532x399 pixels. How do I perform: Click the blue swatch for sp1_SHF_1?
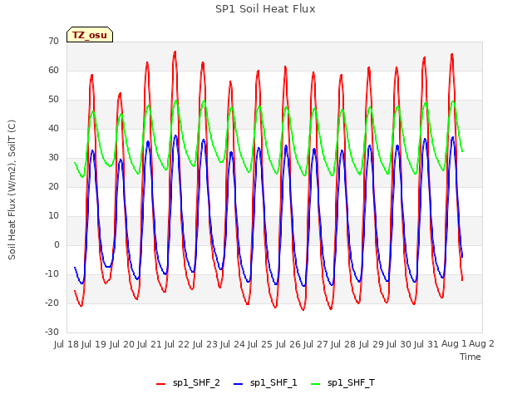click(x=239, y=384)
